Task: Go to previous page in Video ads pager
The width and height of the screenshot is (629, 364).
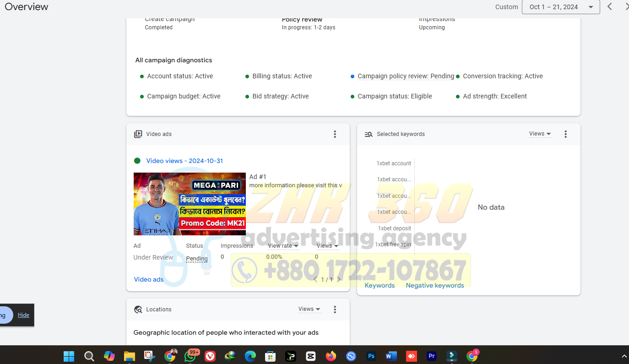Action: [x=315, y=279]
